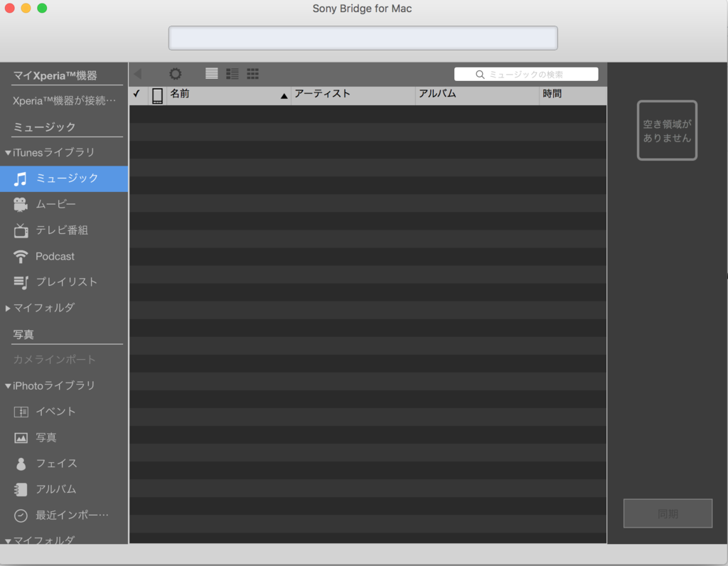Open the フェイス iPhoto item
The width and height of the screenshot is (728, 566).
pos(64,464)
